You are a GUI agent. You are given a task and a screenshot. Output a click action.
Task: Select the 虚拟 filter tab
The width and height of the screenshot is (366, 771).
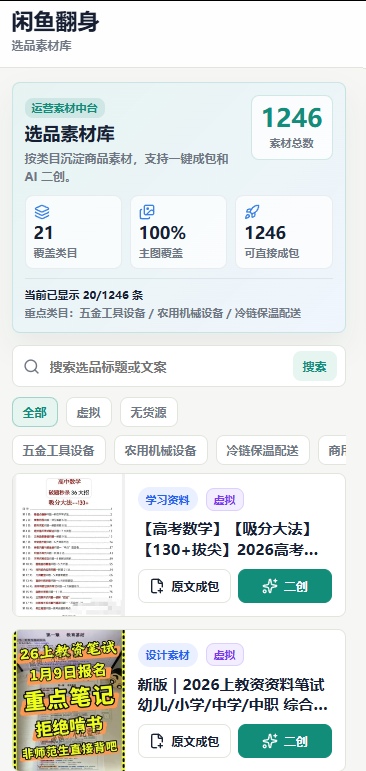89,412
